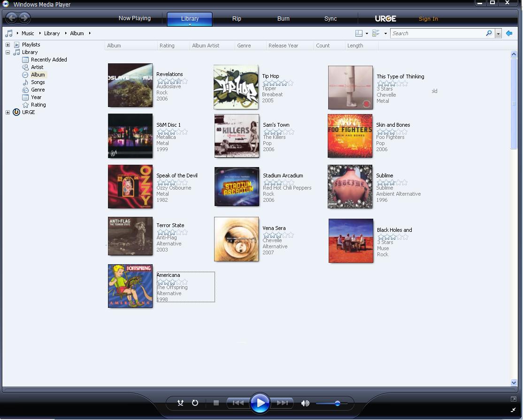Switch to the Rip tab

[237, 19]
